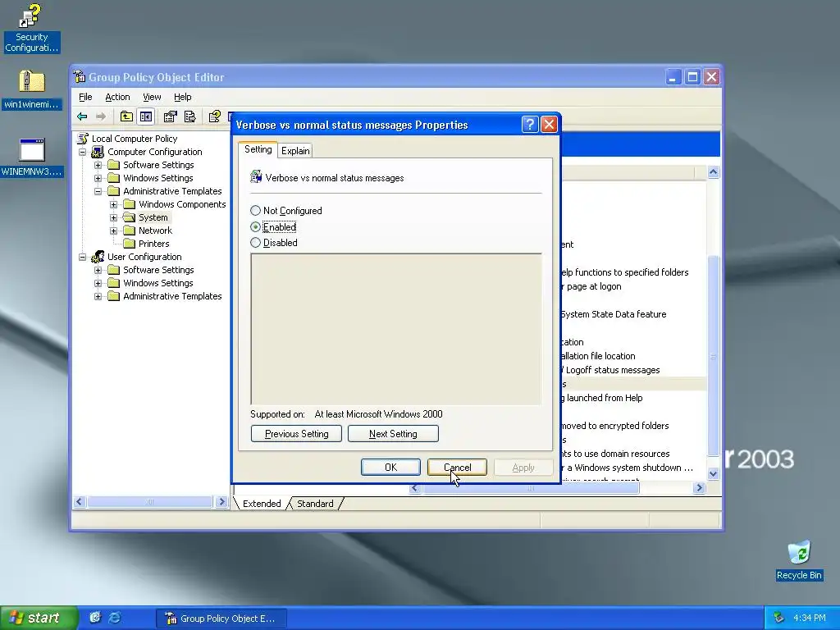Select the Enabled radio button
Screen dimensions: 840x630
(x=256, y=227)
